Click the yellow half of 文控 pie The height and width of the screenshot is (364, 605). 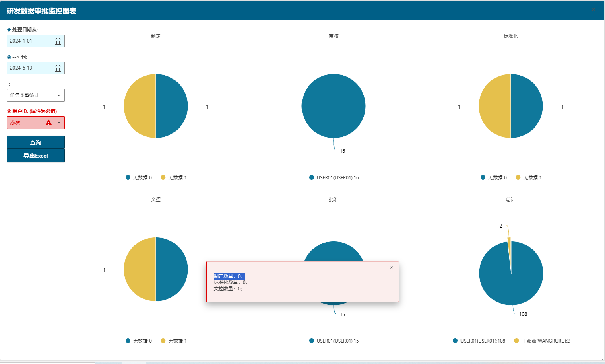pyautogui.click(x=140, y=269)
